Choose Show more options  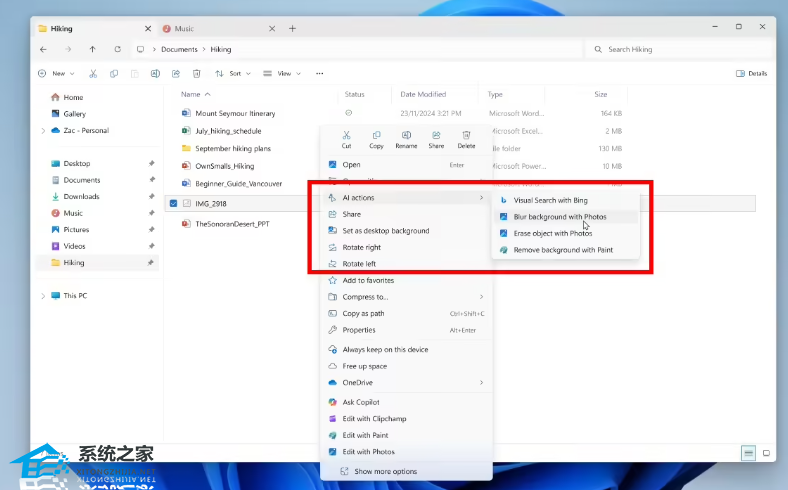click(385, 471)
